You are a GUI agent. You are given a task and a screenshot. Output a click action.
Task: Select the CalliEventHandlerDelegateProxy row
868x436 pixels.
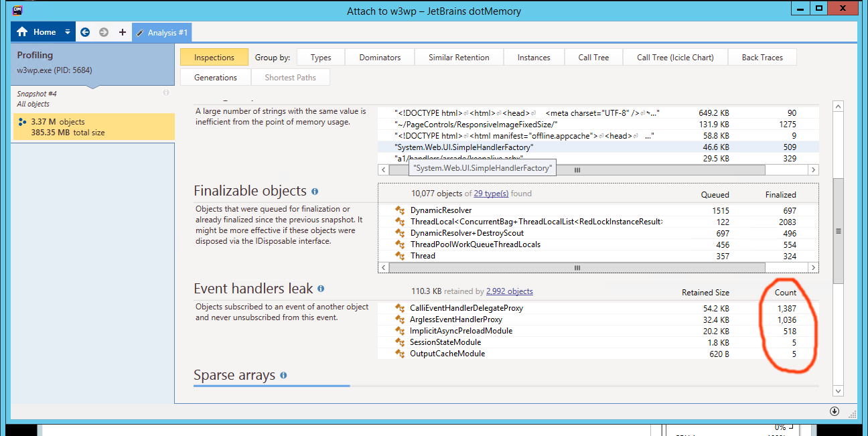[598, 308]
